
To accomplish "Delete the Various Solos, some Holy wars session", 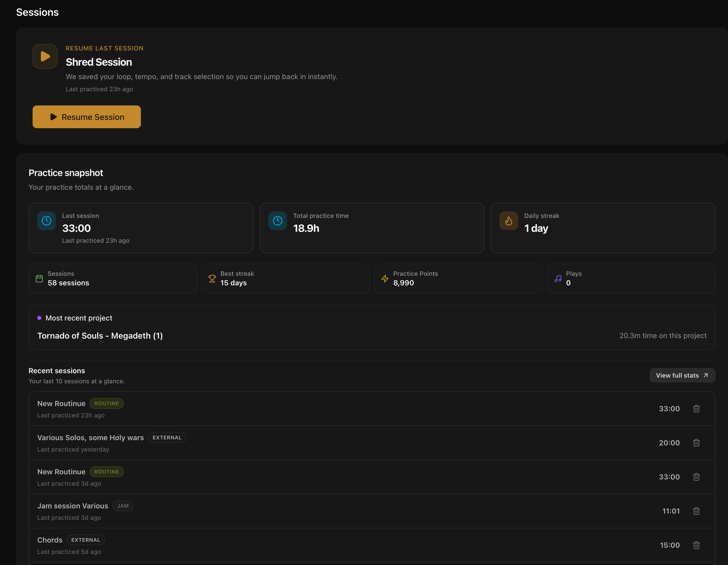I will pyautogui.click(x=696, y=443).
